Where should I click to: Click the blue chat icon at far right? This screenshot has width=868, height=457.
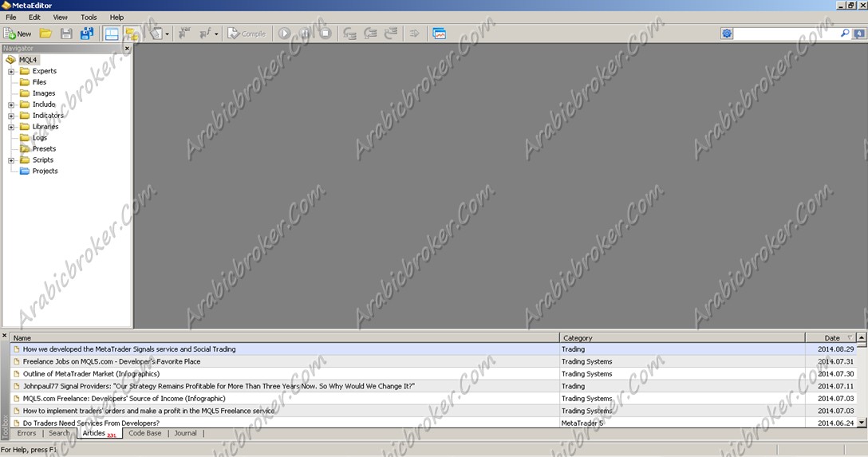point(859,33)
